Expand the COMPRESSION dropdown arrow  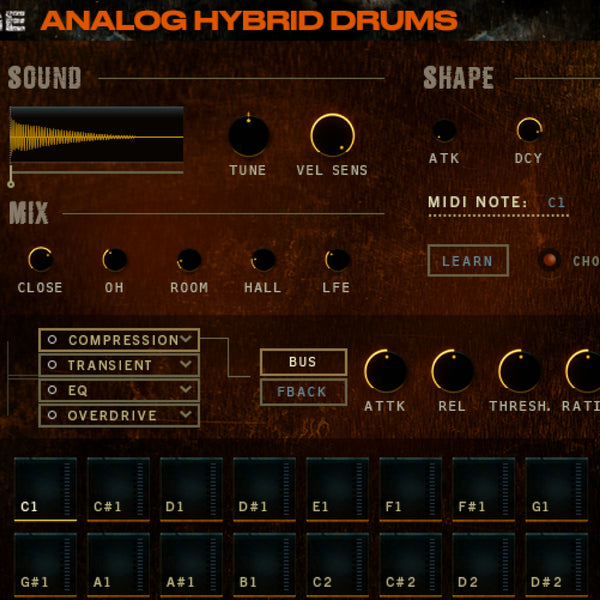point(186,339)
